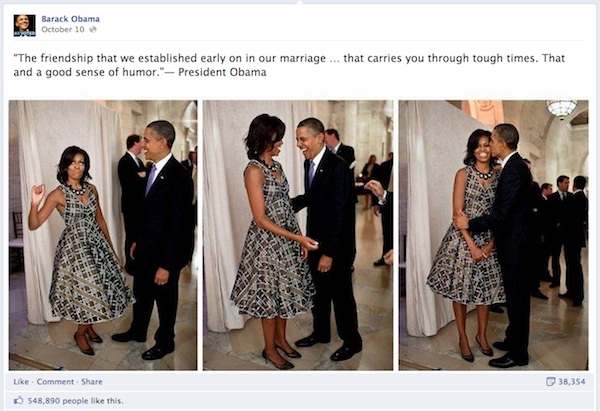
Task: Click Comment under the photos
Action: coord(55,382)
